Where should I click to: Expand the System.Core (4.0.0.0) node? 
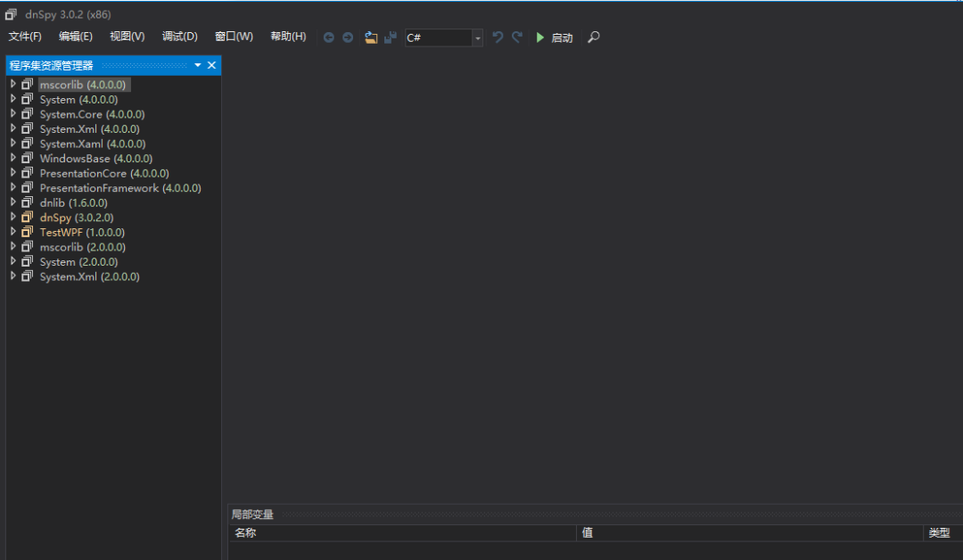(x=12, y=113)
